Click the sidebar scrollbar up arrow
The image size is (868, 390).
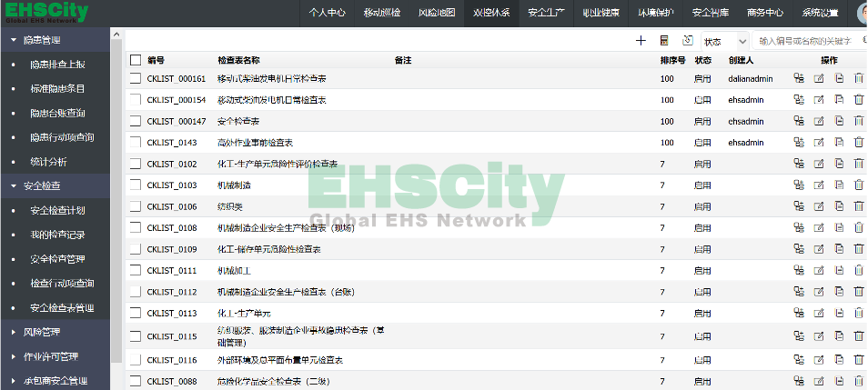pos(116,35)
